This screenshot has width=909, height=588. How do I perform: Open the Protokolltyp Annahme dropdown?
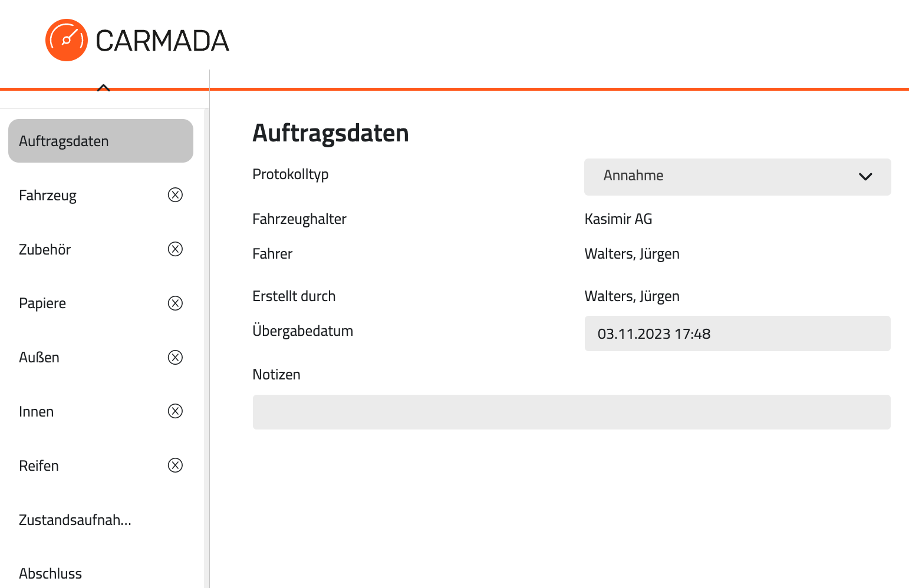737,177
